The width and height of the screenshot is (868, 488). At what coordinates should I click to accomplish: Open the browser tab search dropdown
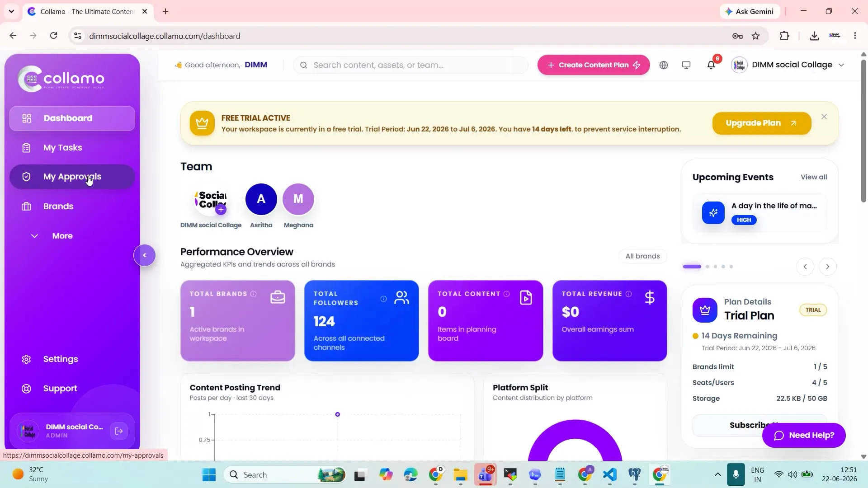click(x=11, y=11)
